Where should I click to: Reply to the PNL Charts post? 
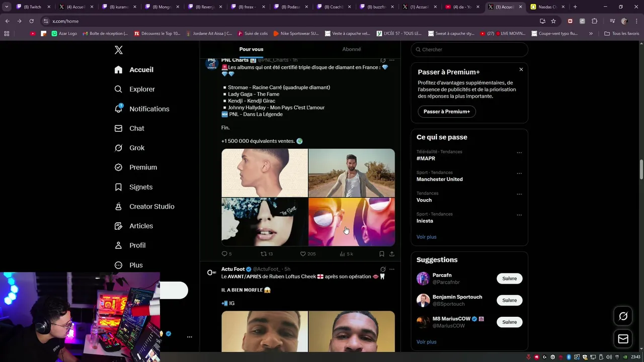pos(226,254)
